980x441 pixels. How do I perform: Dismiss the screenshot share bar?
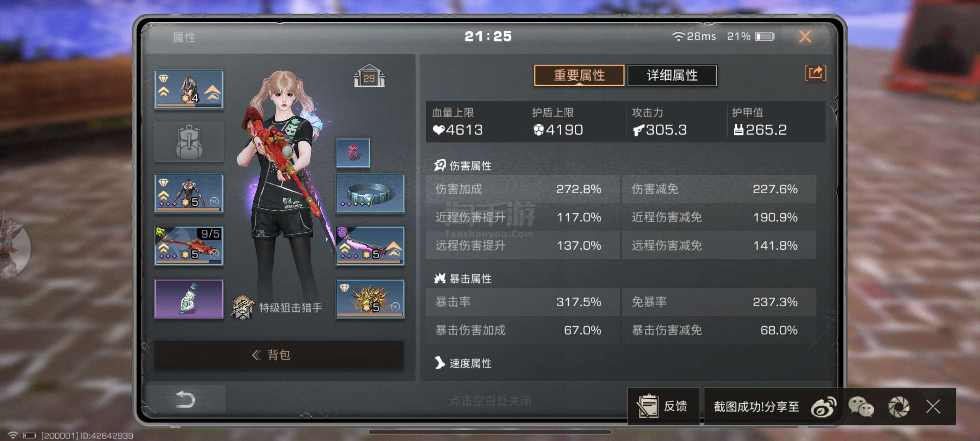point(933,406)
